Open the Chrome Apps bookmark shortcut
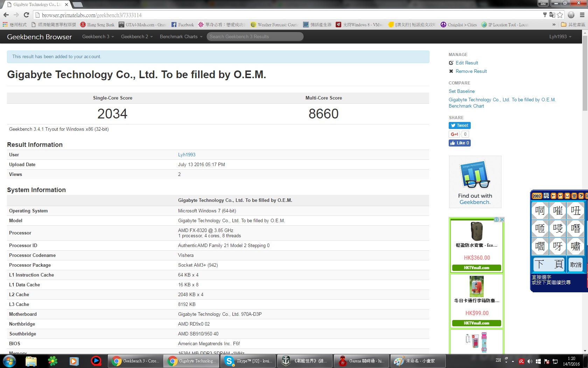Viewport: 588px width, 368px height. tap(15, 25)
